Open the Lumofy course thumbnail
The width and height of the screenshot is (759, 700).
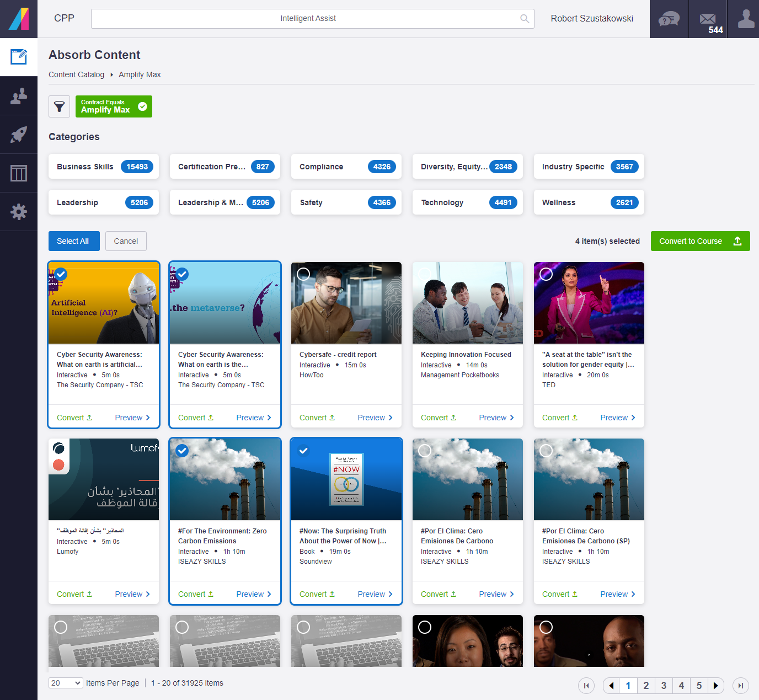point(104,479)
